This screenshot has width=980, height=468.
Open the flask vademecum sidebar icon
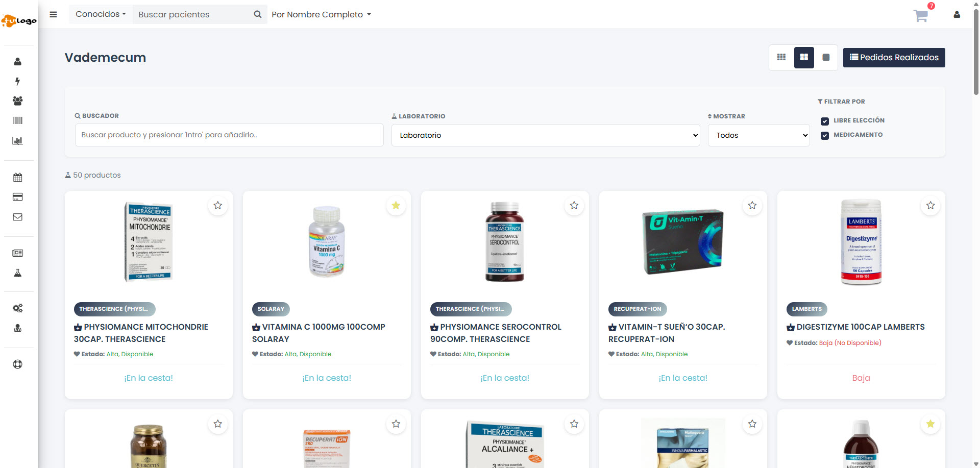tap(18, 273)
